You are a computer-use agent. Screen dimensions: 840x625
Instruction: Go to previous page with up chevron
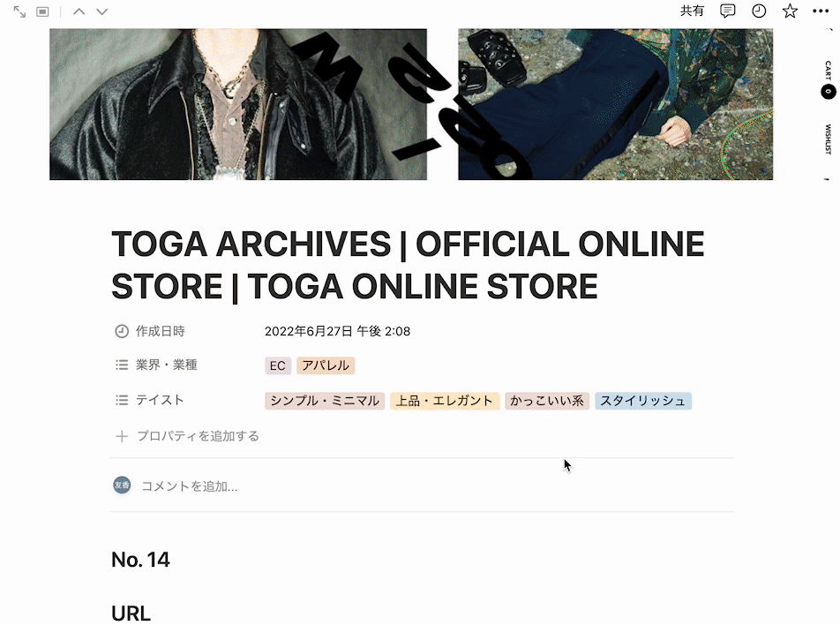click(x=79, y=11)
